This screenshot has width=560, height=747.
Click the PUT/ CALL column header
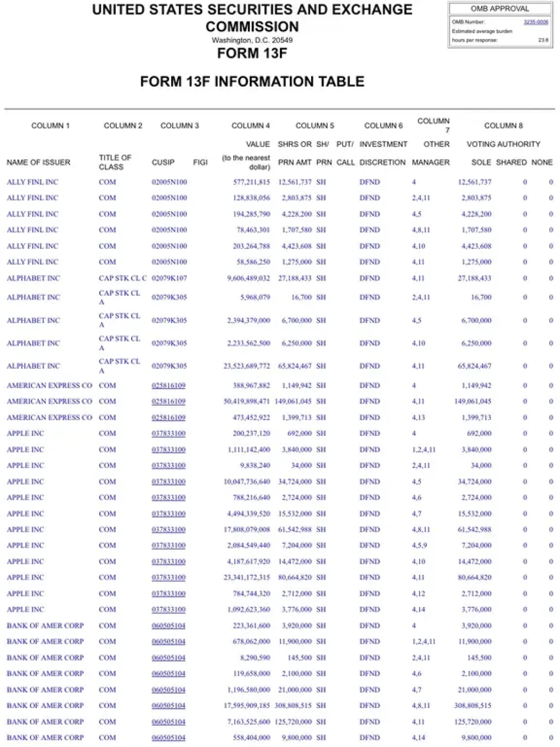coord(345,153)
